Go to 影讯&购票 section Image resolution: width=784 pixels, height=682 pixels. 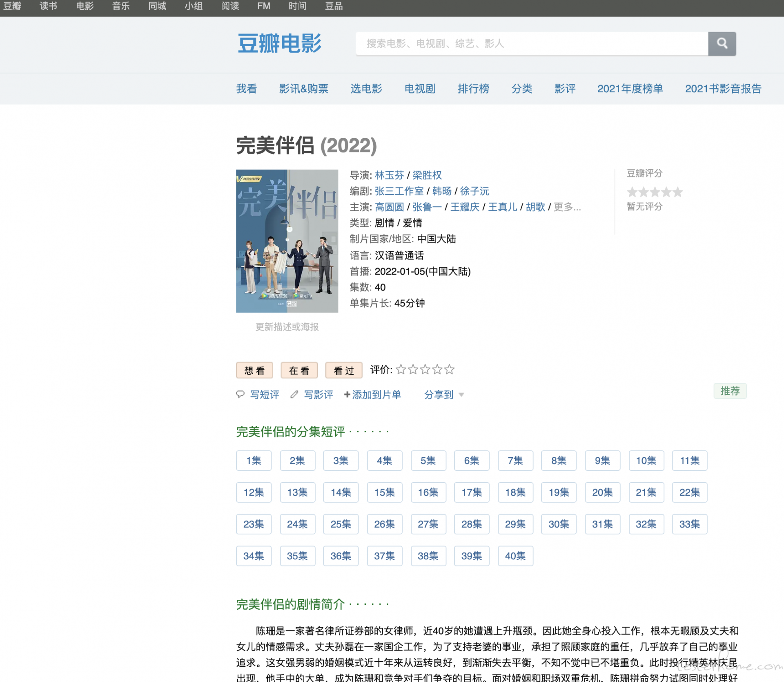(304, 89)
